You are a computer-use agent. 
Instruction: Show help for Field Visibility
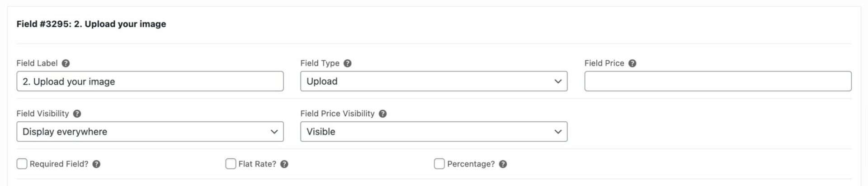[x=77, y=114]
